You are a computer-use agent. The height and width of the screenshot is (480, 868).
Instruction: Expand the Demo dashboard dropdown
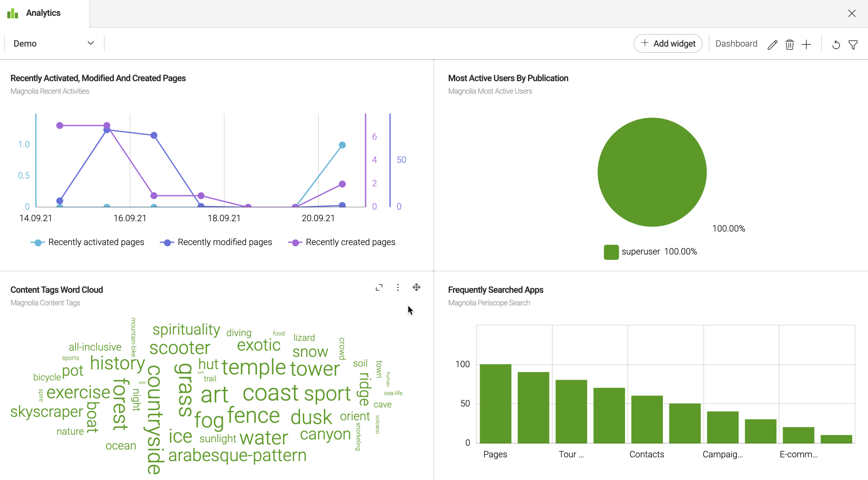coord(90,43)
